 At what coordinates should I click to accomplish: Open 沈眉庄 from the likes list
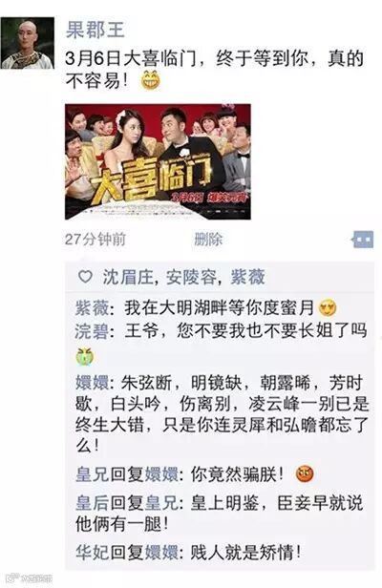click(127, 277)
